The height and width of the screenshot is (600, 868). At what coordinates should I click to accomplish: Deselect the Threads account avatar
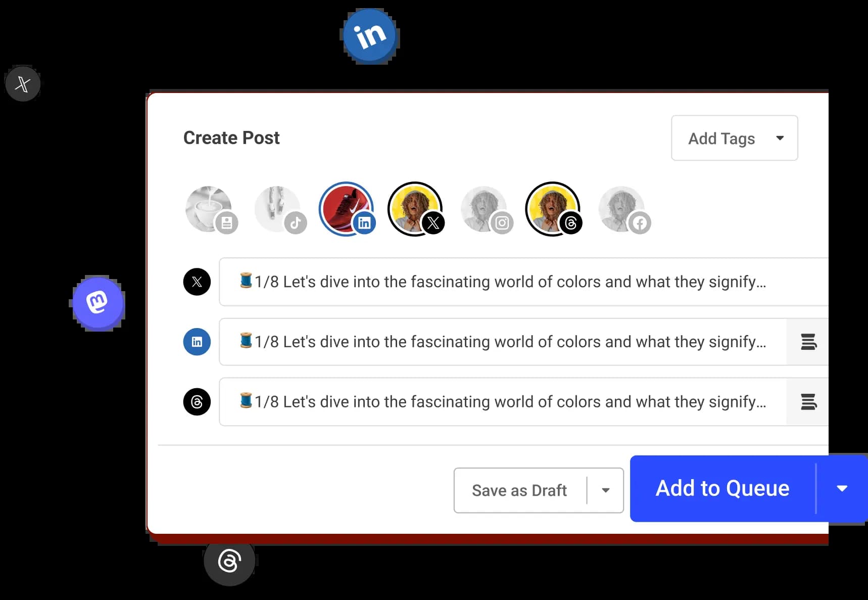pos(554,209)
